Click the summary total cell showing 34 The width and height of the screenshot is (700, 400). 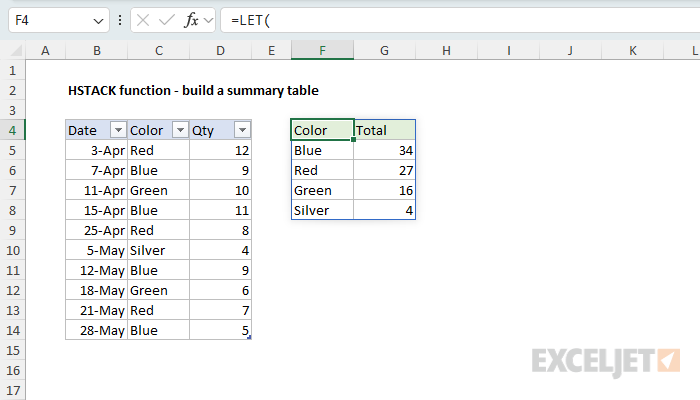click(x=384, y=150)
